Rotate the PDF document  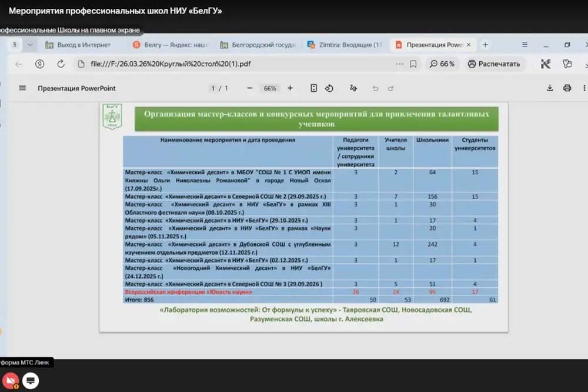[x=329, y=88]
